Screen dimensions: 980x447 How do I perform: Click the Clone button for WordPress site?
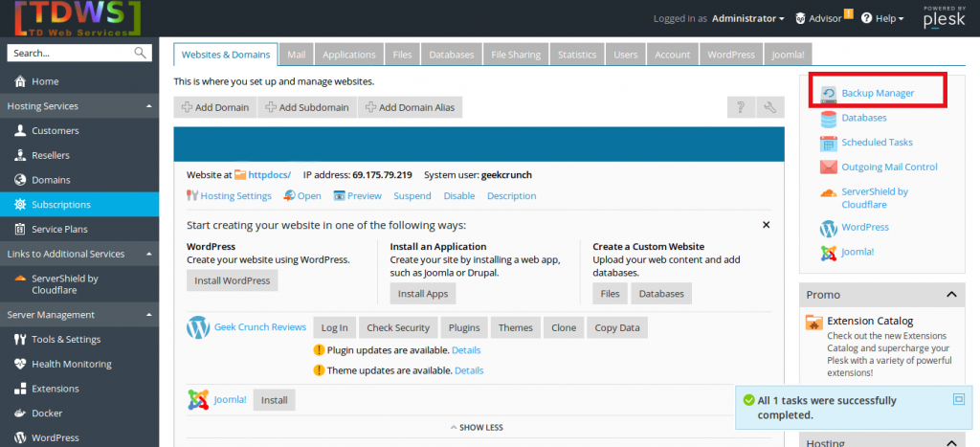564,327
